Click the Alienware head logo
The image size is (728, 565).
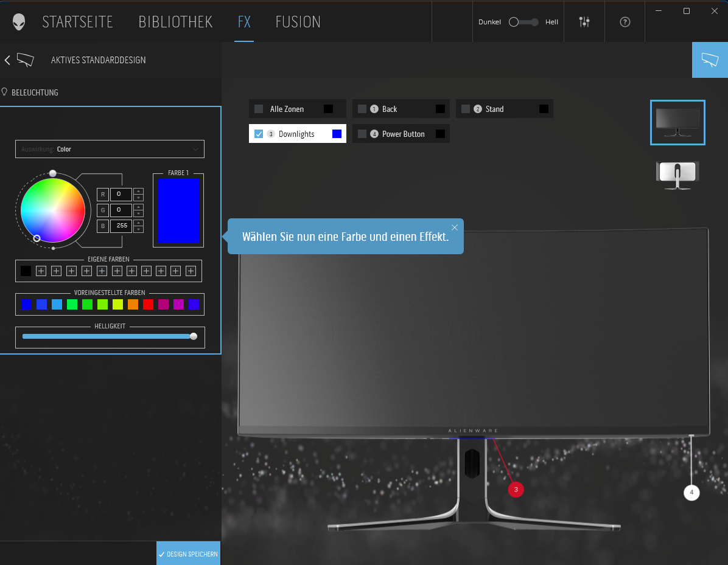pos(19,22)
